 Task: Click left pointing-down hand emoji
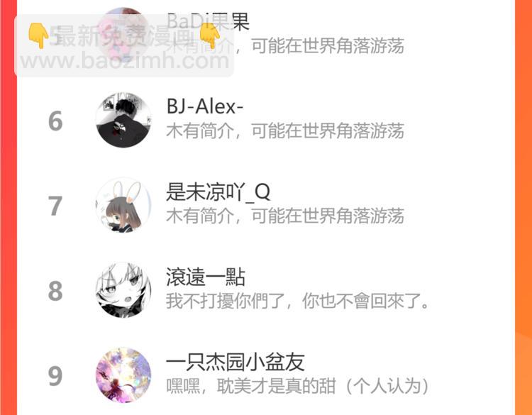pos(38,35)
